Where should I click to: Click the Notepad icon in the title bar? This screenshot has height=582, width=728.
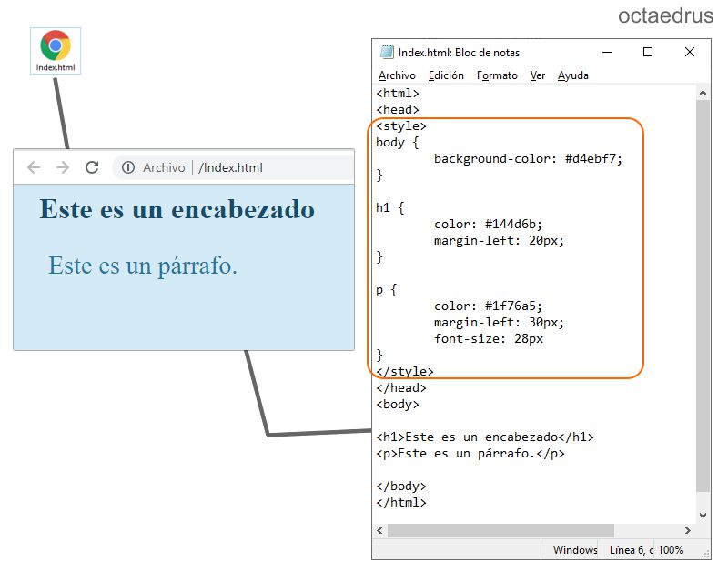point(388,52)
